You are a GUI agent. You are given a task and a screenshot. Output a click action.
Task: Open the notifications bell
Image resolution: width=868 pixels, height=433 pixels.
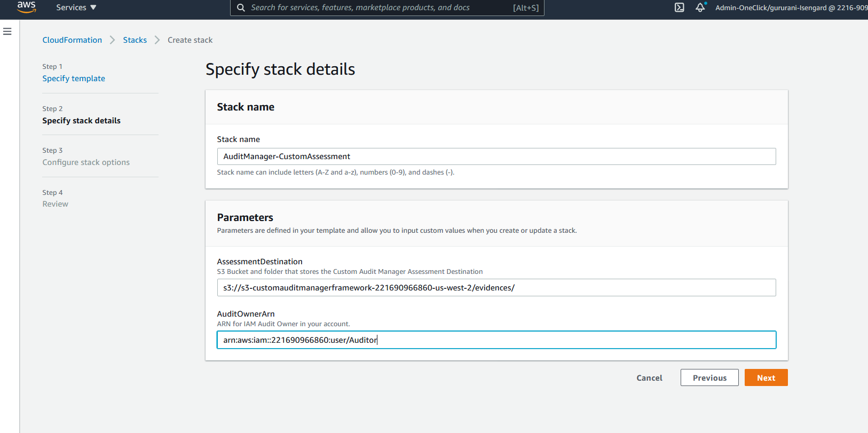700,7
